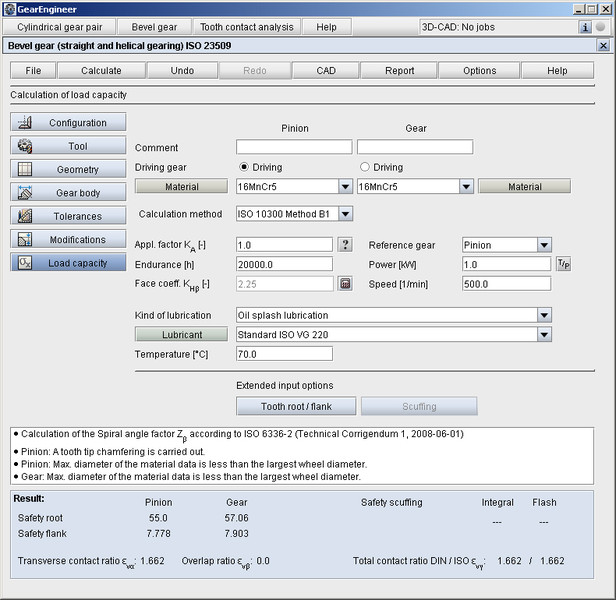Open the Tolerances section in sidebar
Image resolution: width=616 pixels, height=600 pixels.
68,216
